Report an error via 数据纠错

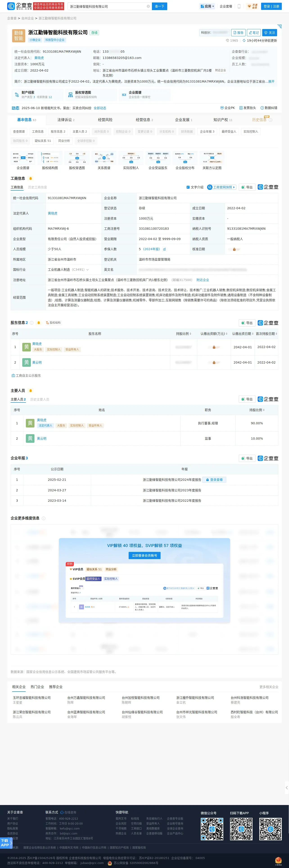click(x=269, y=108)
